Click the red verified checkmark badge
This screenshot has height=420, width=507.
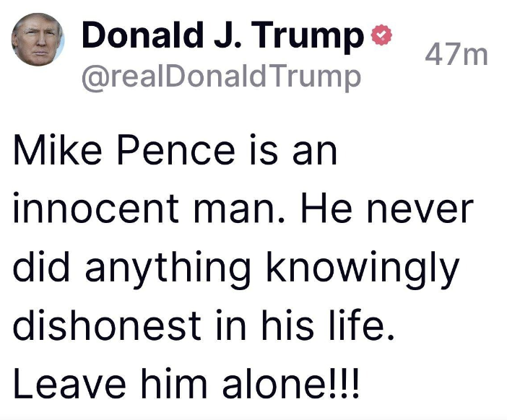[381, 35]
